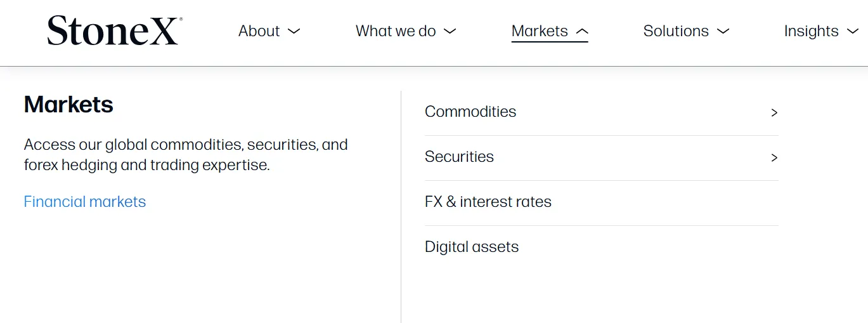Screen dimensions: 868x323
Task: Expand the About menu chevron
Action: pos(294,31)
